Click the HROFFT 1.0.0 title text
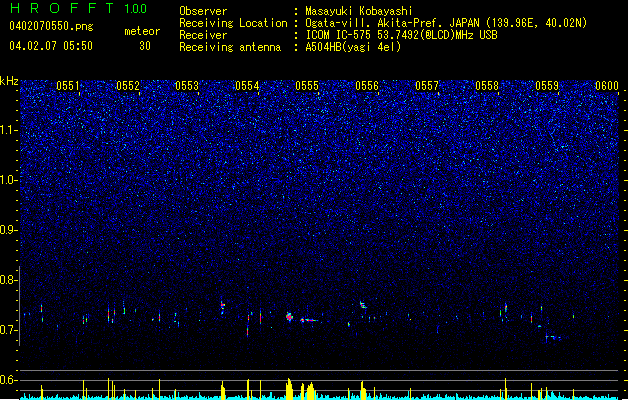 pos(78,8)
